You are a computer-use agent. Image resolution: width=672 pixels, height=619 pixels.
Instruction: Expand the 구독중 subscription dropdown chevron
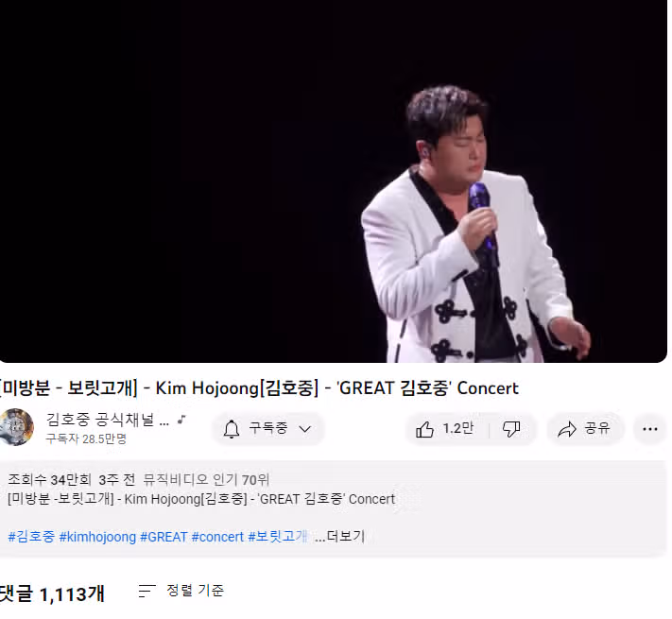coord(304,429)
